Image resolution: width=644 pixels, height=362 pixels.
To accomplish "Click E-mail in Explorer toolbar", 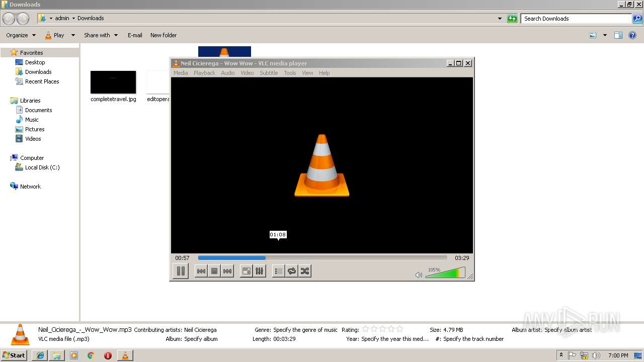I will click(x=135, y=35).
